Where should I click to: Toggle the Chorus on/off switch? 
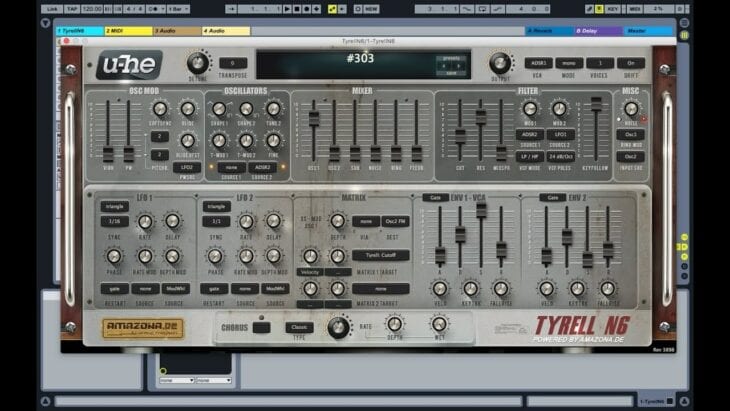point(261,327)
